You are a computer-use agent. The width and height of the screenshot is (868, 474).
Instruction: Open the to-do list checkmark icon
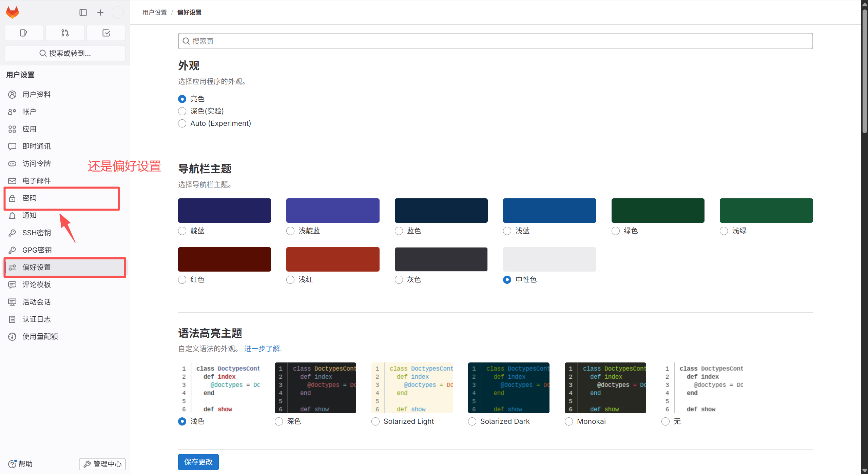click(x=106, y=33)
